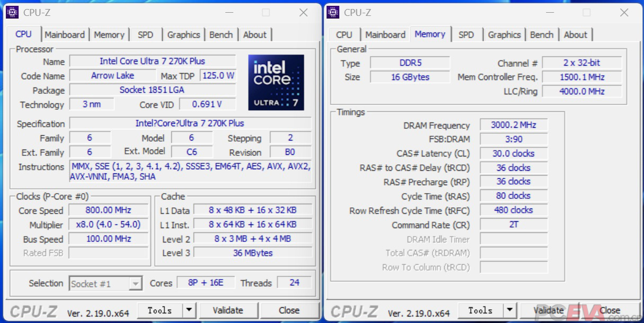Open About tab in left CPU-Z window
Viewport: 644px width, 323px height.
tap(255, 34)
